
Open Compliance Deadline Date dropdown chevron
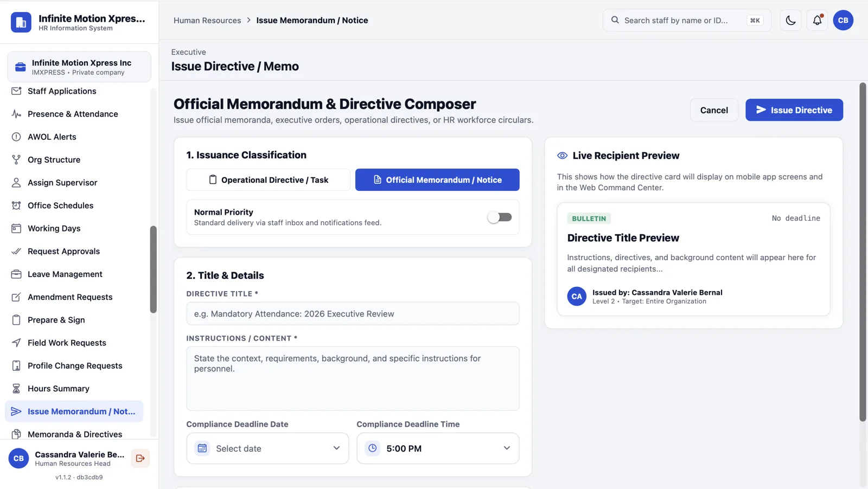pyautogui.click(x=336, y=448)
